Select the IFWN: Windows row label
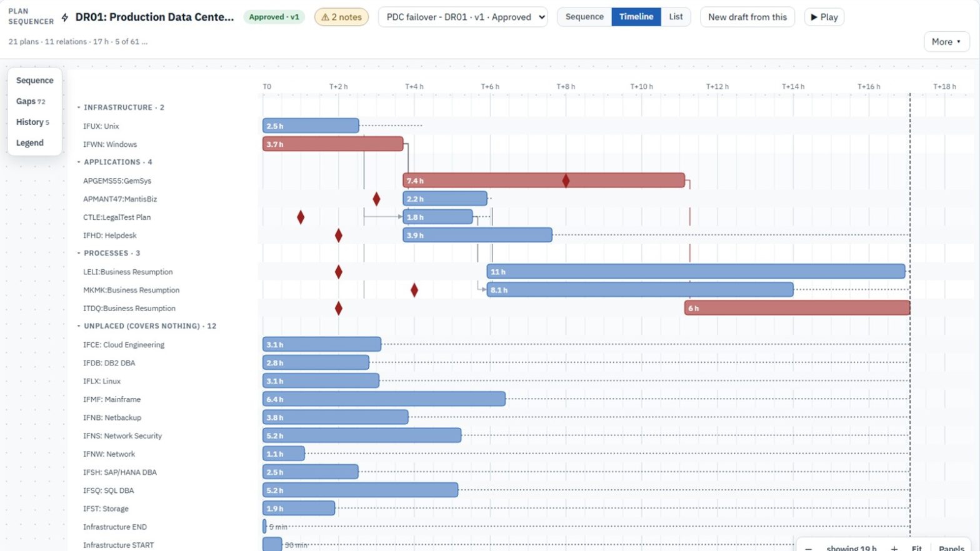Image resolution: width=980 pixels, height=551 pixels. [110, 144]
